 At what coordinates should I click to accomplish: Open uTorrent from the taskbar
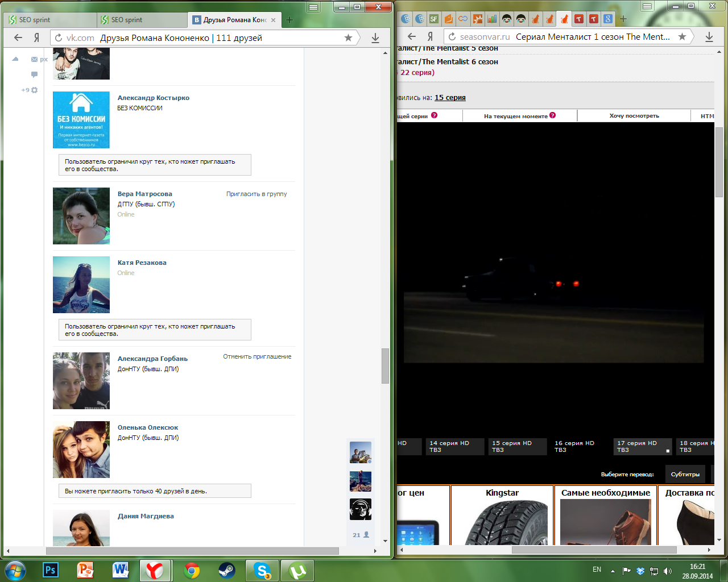pyautogui.click(x=297, y=570)
